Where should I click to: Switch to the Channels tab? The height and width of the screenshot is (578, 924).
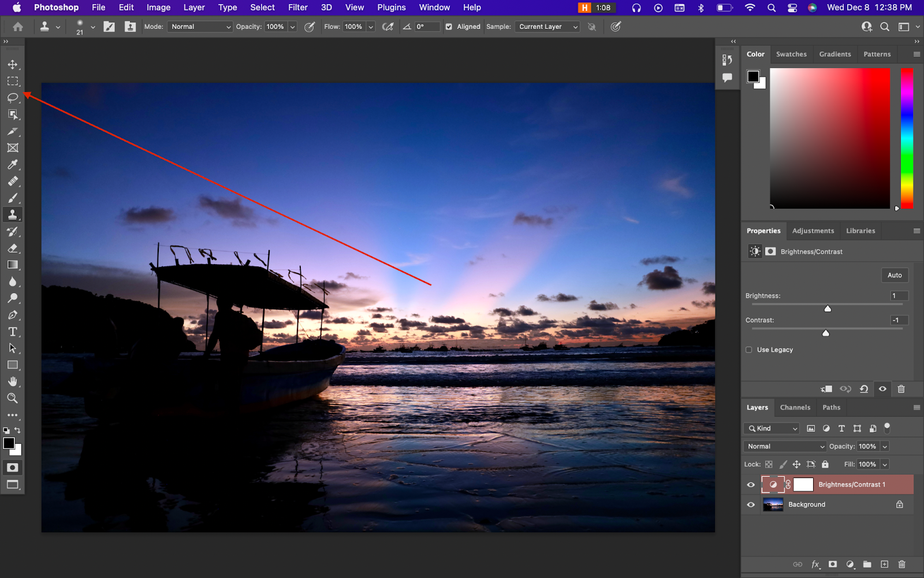click(795, 407)
